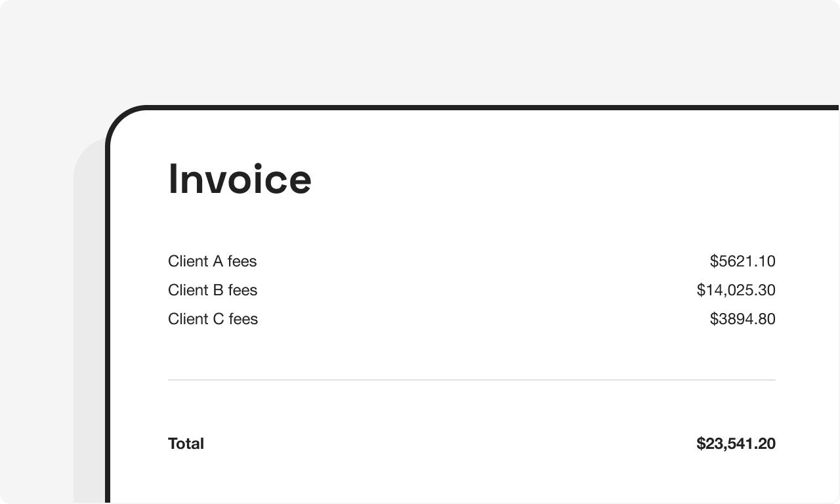Click the dollar sign of the total amount
Screen dimensions: 840x504
click(700, 444)
